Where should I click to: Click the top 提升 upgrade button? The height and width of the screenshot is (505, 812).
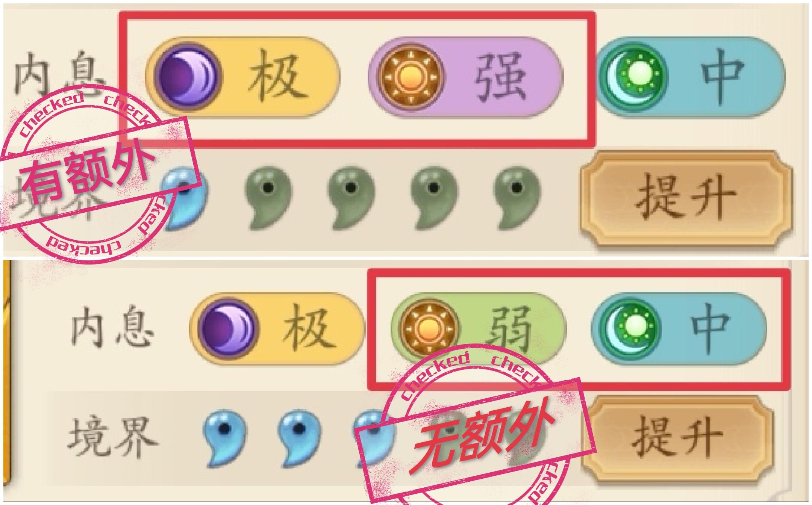pos(686,198)
